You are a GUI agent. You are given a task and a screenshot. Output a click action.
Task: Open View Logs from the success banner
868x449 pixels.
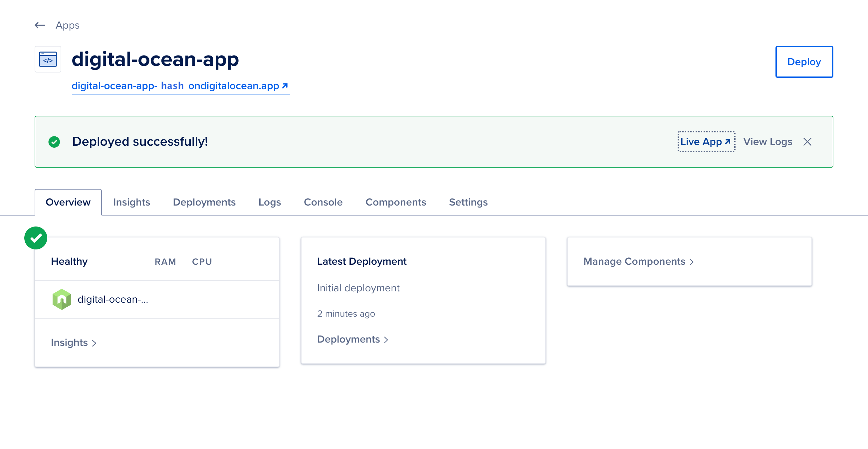coord(768,141)
